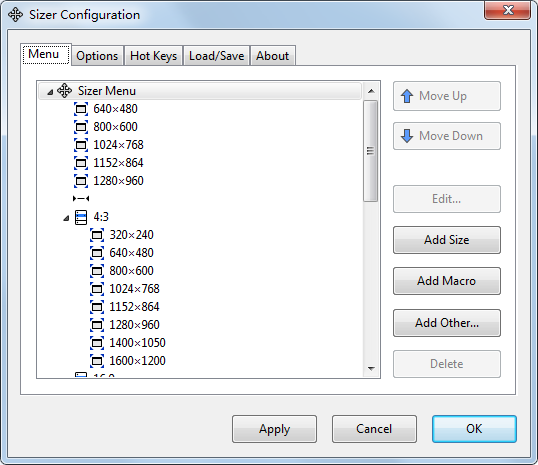Image resolution: width=538 pixels, height=465 pixels.
Task: Click the Sizer icon in the title bar
Action: [16, 15]
